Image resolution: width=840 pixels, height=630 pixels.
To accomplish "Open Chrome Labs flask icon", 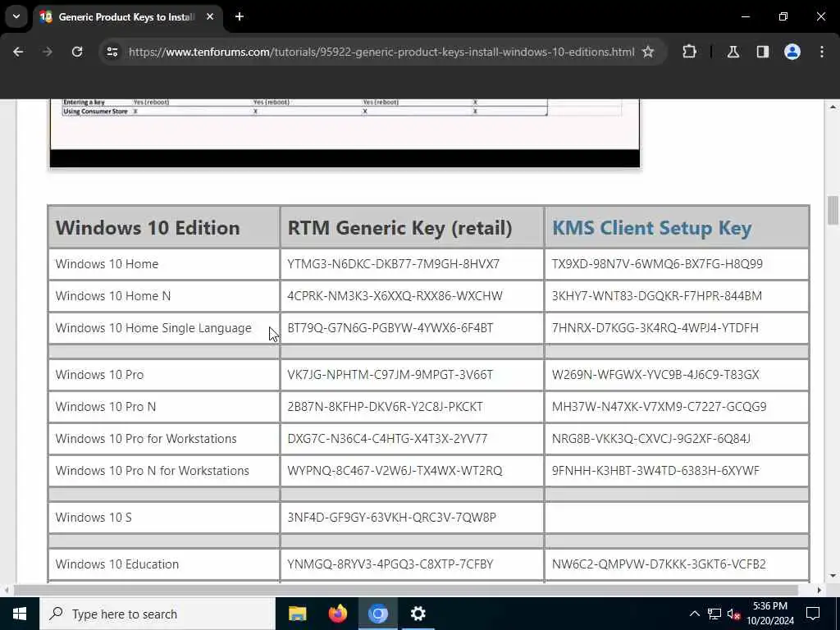I will (x=733, y=52).
